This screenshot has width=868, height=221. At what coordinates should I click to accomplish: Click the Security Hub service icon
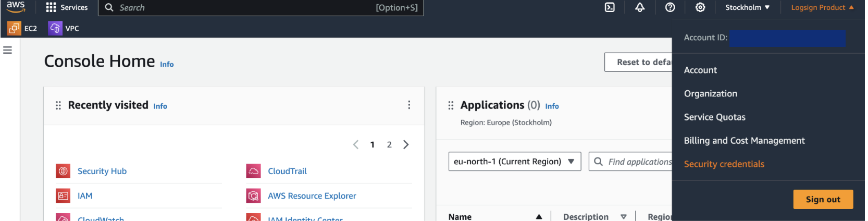pos(63,171)
